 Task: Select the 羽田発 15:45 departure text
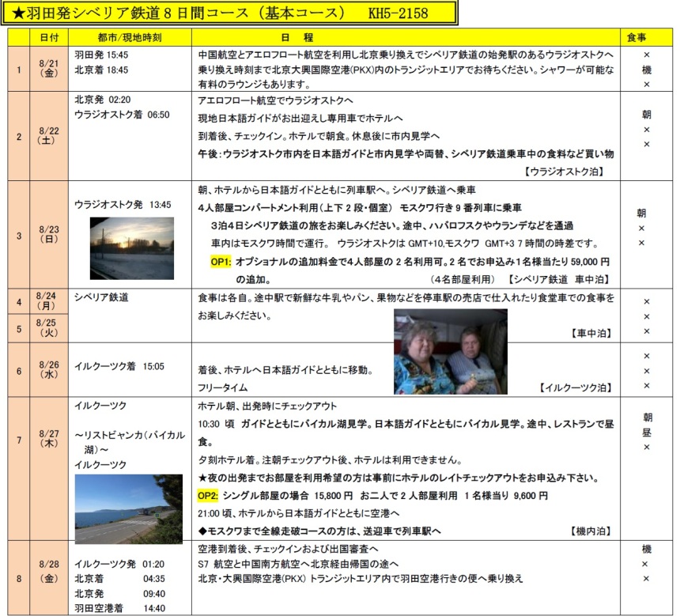pos(101,55)
